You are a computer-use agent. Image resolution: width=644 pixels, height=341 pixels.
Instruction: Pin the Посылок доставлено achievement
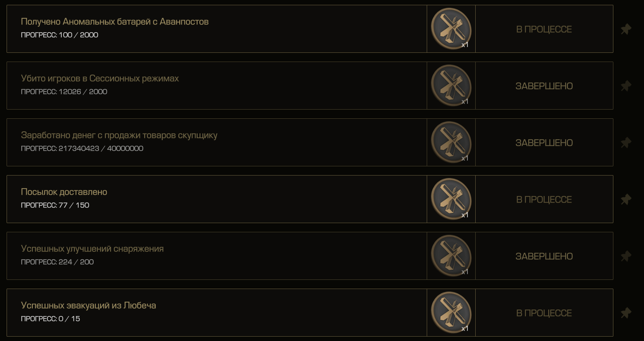626,200
